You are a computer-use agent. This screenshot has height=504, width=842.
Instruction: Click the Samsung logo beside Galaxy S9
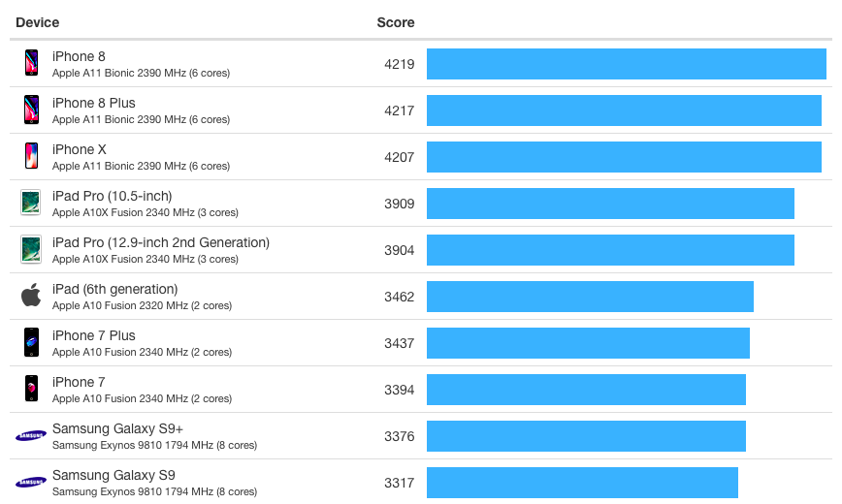31,483
